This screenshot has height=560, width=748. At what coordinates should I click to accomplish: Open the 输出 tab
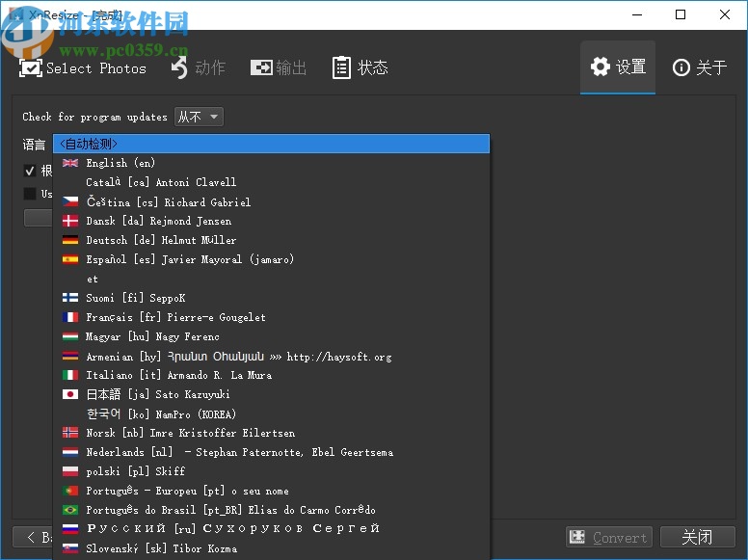(x=279, y=67)
